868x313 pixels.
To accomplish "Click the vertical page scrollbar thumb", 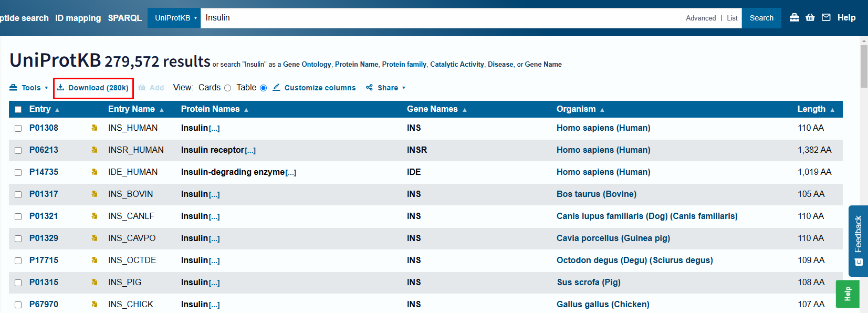I will point(864,66).
